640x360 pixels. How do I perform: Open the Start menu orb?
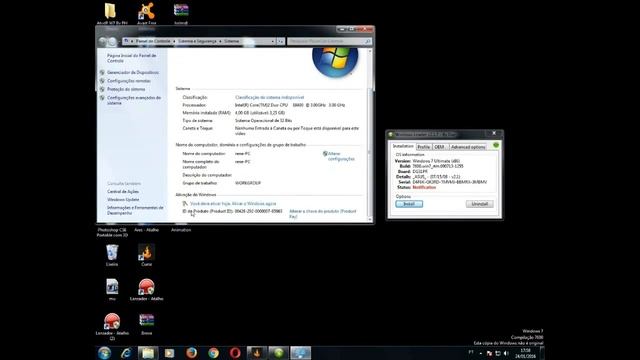[x=104, y=353]
